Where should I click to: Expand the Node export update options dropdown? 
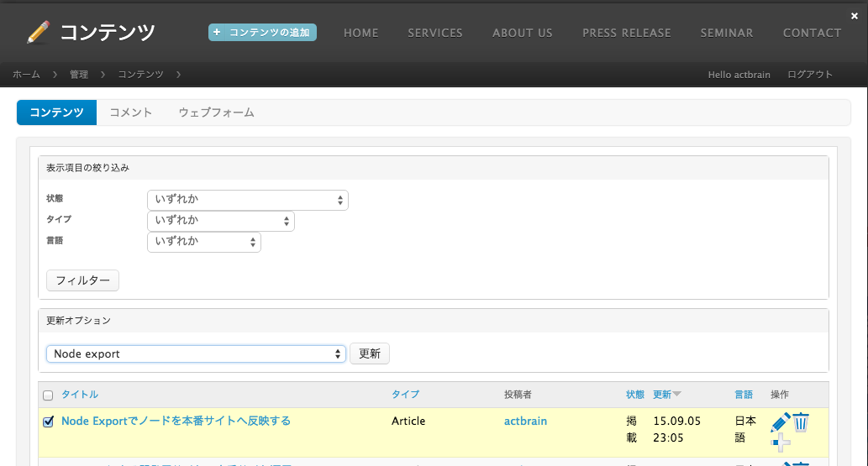[196, 354]
